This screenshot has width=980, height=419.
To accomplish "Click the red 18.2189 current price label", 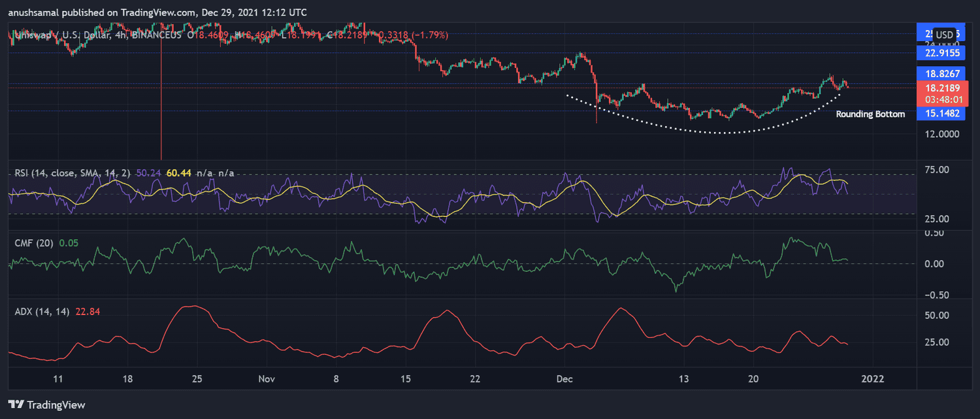I will click(x=940, y=88).
